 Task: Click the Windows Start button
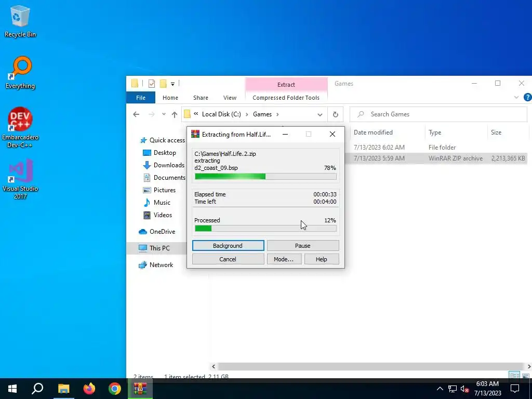12,389
